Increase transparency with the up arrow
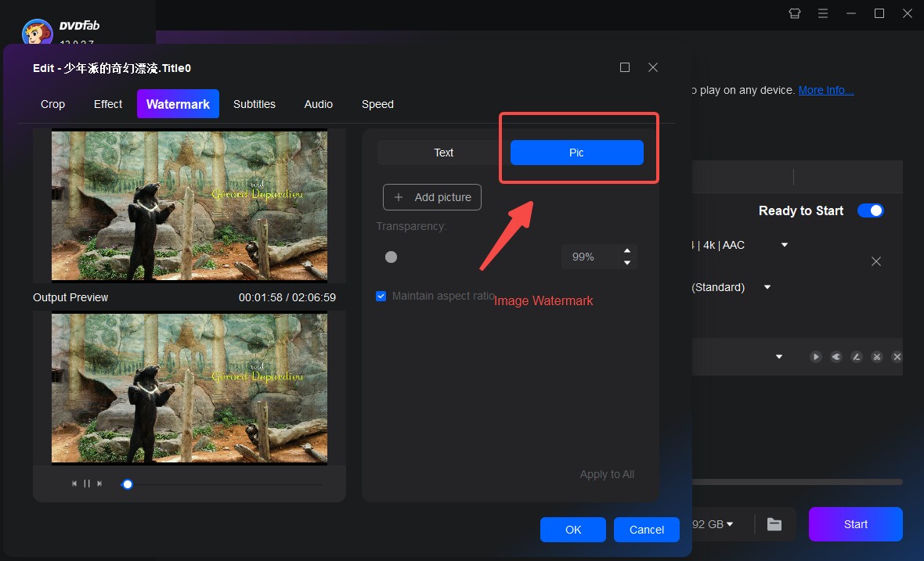Viewport: 924px width, 561px height. click(627, 251)
